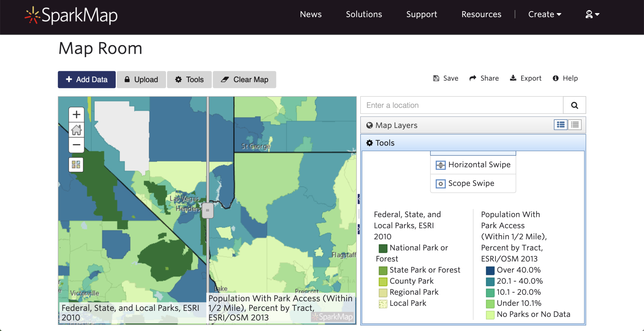The width and height of the screenshot is (644, 331).
Task: Reset map to home extent
Action: pos(76,130)
